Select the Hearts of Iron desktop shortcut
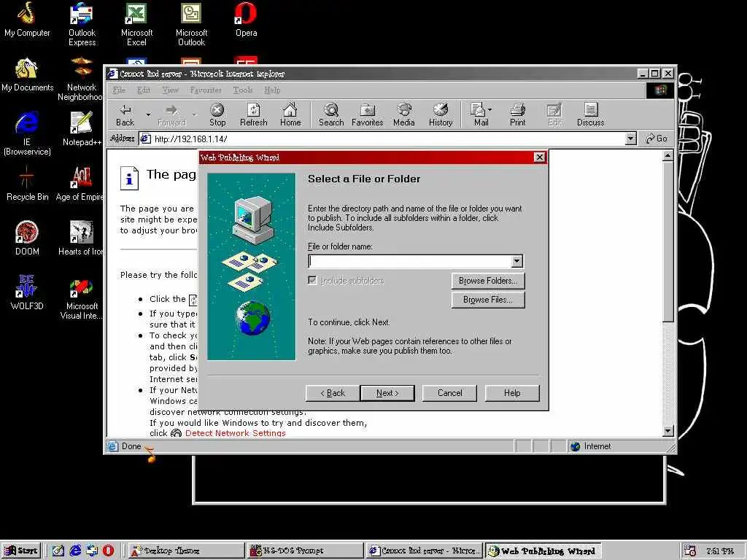The image size is (747, 560). (x=81, y=238)
